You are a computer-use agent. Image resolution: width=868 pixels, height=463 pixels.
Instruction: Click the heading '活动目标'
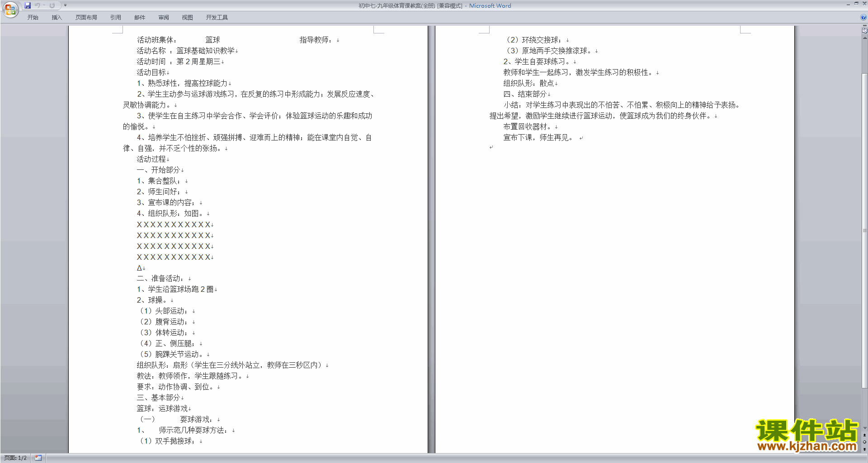(151, 72)
